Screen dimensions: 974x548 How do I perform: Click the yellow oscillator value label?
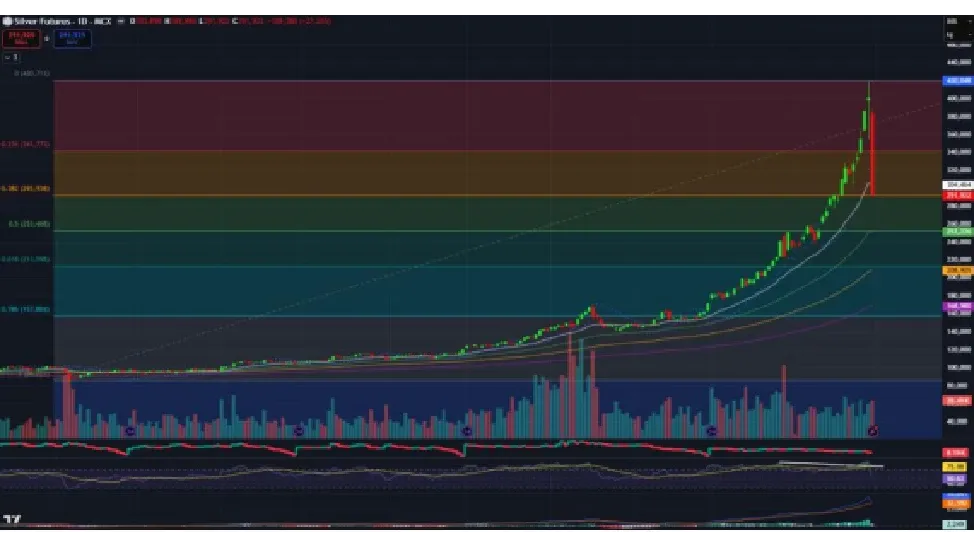955,467
